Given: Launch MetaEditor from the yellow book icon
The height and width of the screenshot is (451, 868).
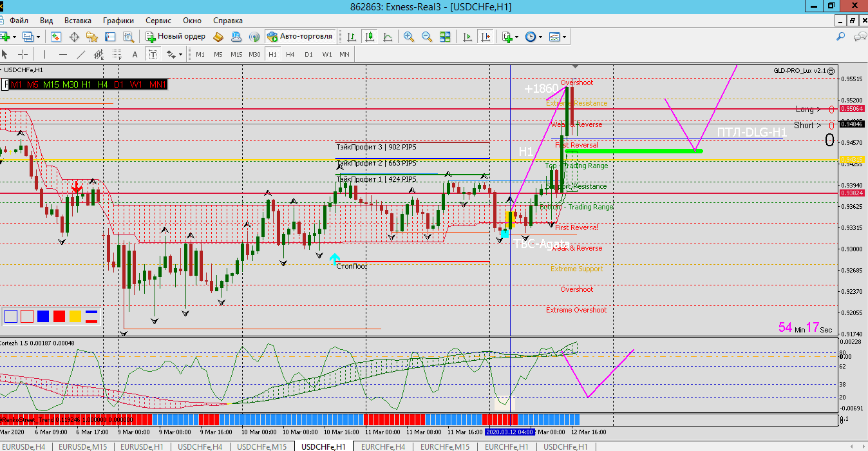Looking at the screenshot, I should point(218,37).
